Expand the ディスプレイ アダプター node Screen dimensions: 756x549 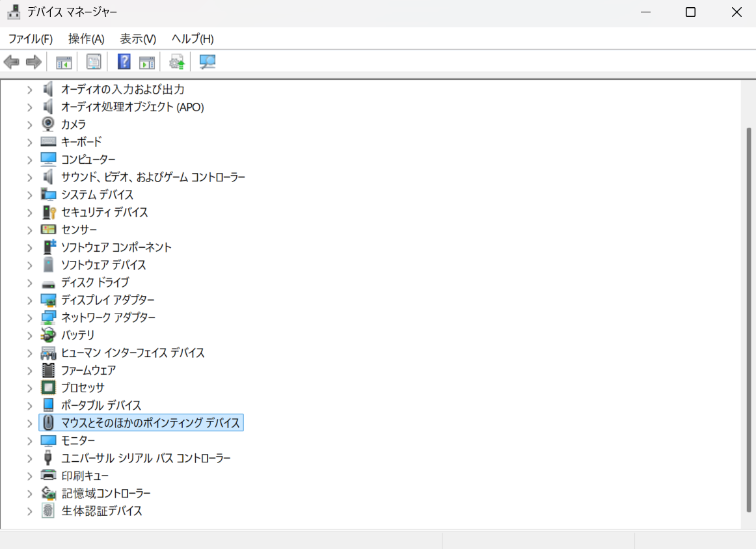click(x=29, y=300)
